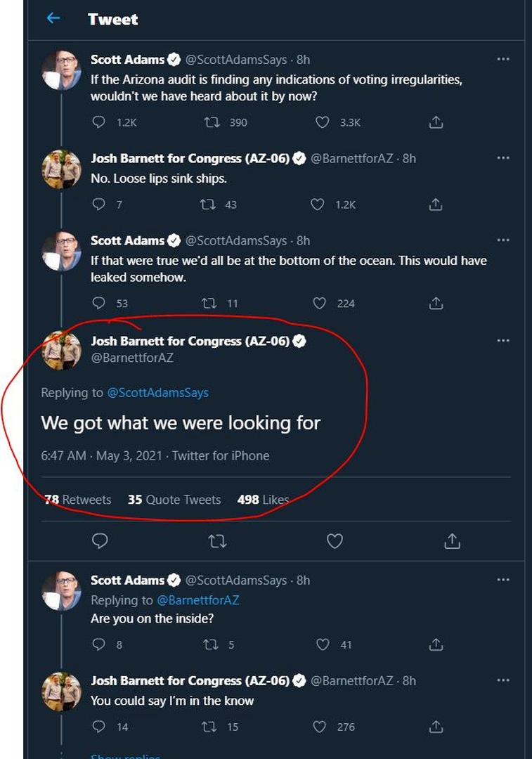The width and height of the screenshot is (532, 759).
Task: Open the @ScottAdamsSays mention in 'Replying to'
Action: [157, 393]
